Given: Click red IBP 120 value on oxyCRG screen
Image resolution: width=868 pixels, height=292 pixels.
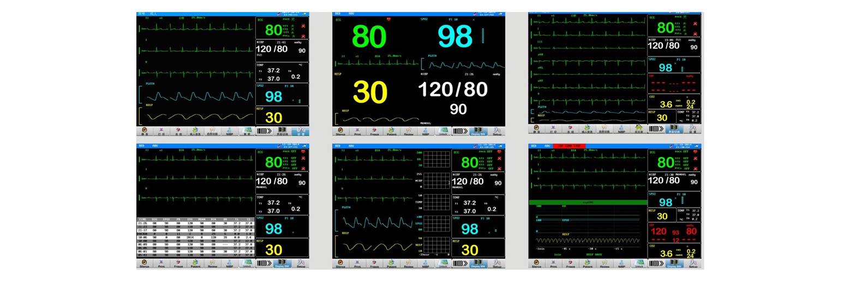Looking at the screenshot, I should click(x=659, y=231).
